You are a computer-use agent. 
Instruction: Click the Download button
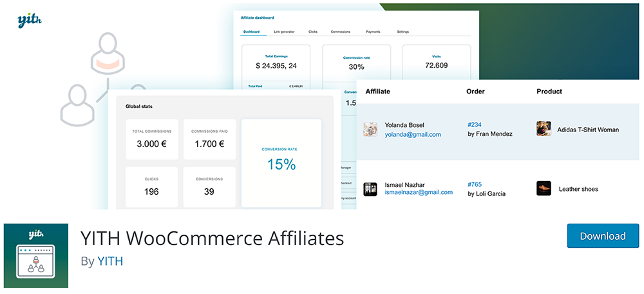(x=603, y=236)
